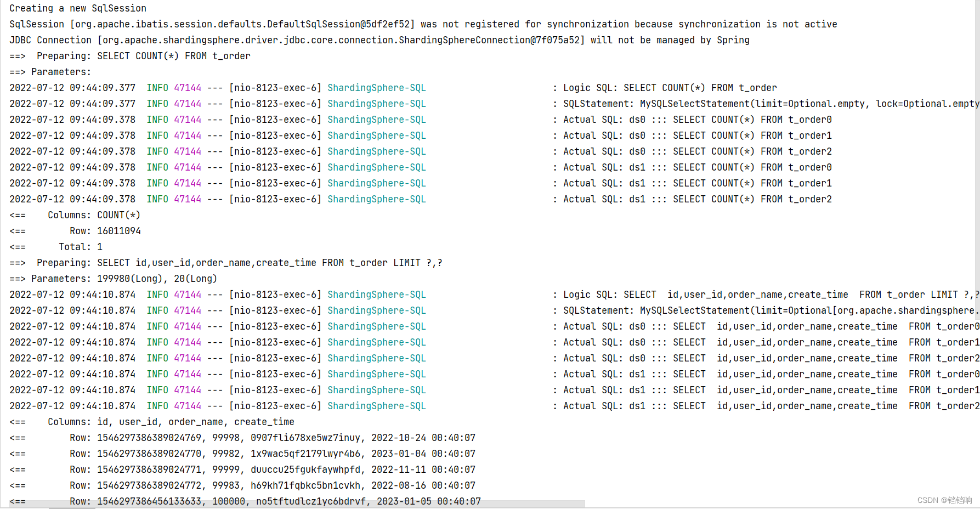Click 'Logic SQL: SELECT id,user_id,order_name' message
Viewport: 980px width, 509px height.
coord(771,295)
